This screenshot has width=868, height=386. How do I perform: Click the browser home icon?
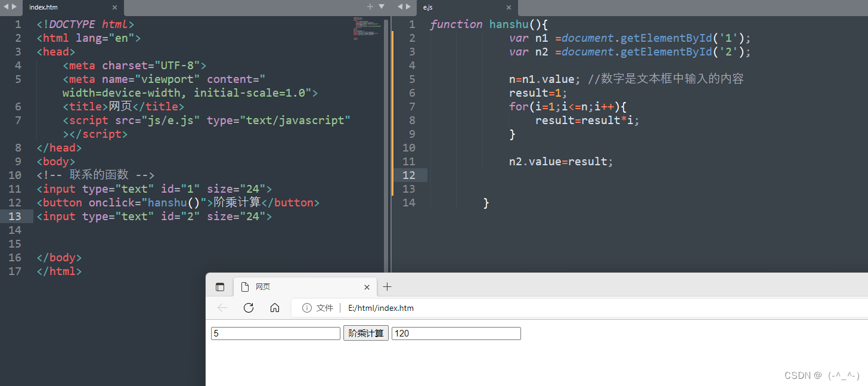(x=275, y=308)
